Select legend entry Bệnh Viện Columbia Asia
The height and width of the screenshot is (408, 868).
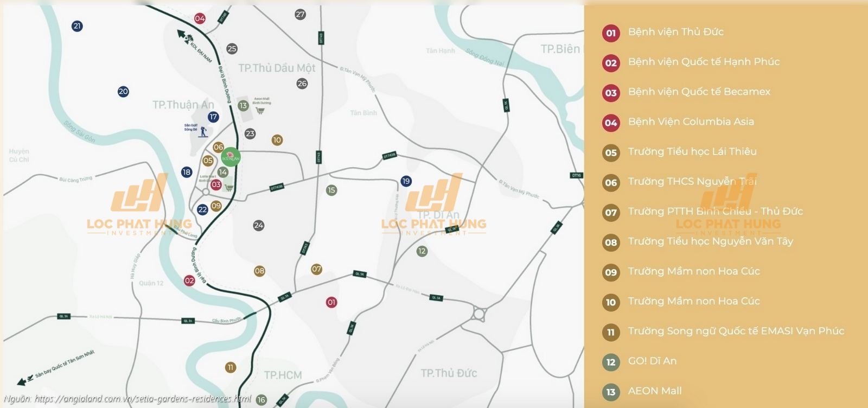coord(691,122)
